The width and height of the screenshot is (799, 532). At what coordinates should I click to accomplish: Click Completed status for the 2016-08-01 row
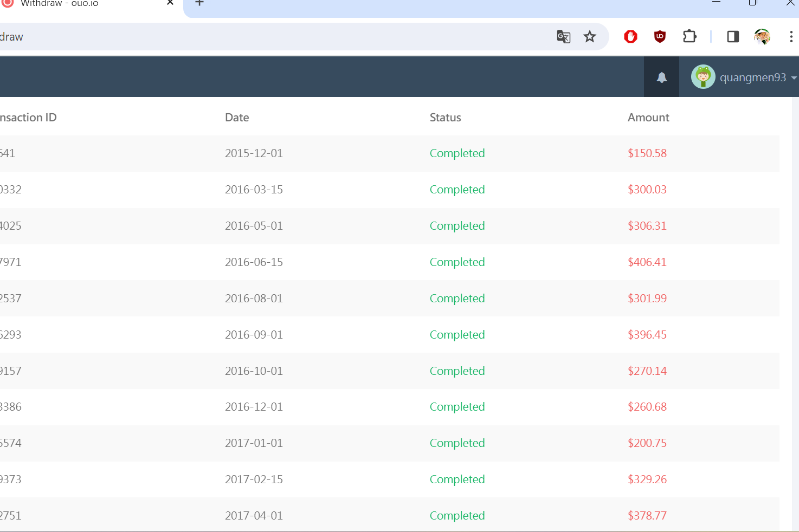pyautogui.click(x=457, y=299)
